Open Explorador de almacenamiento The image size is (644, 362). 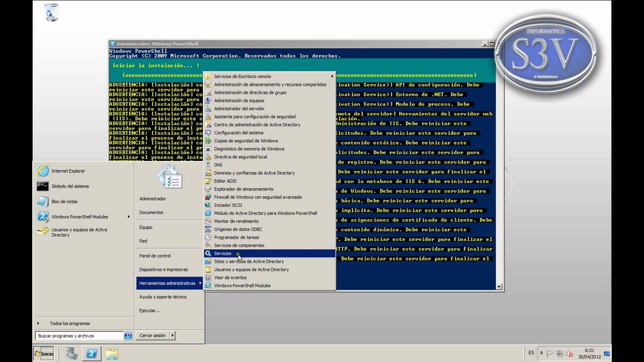point(270,189)
